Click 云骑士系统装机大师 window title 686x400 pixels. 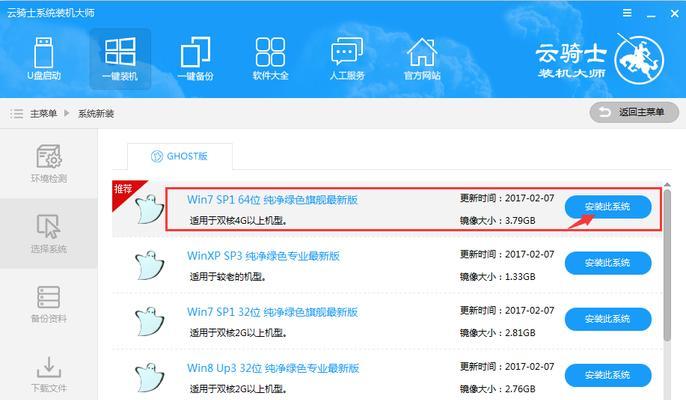coord(50,13)
